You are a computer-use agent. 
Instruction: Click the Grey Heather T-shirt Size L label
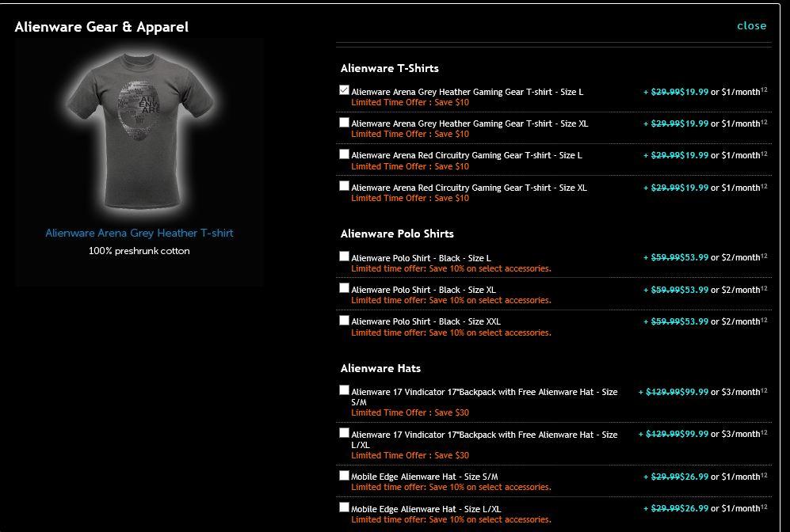coord(467,92)
